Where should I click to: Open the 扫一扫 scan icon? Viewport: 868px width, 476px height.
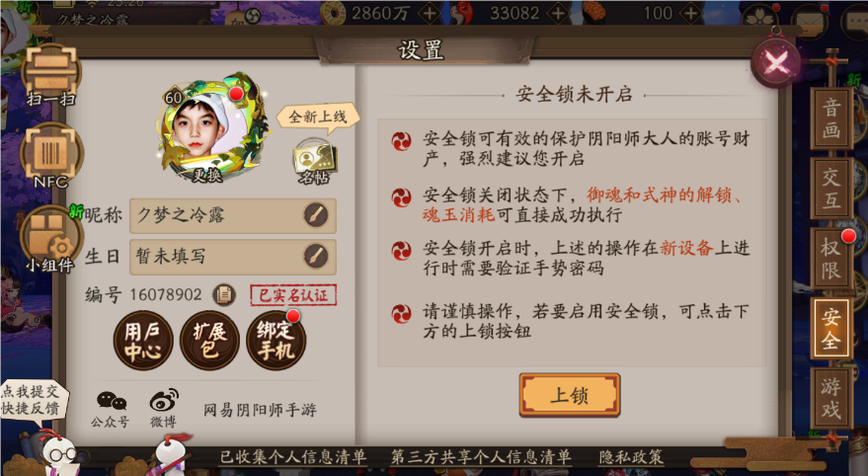point(51,74)
